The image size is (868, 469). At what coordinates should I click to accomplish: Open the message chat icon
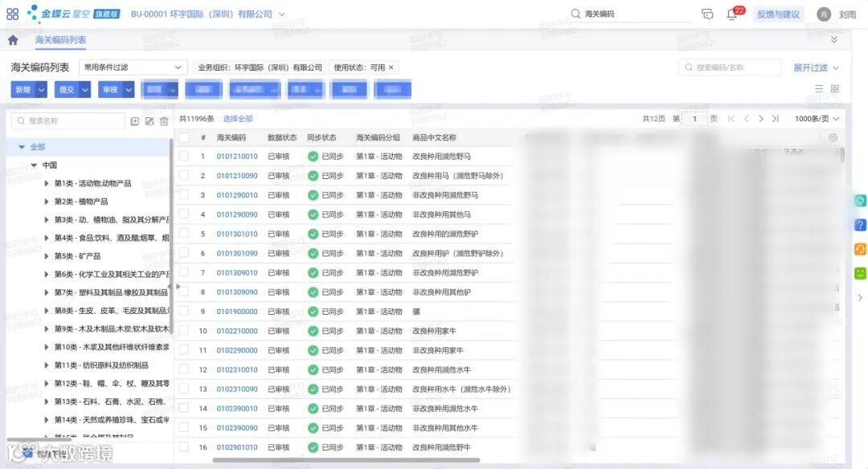pyautogui.click(x=707, y=14)
